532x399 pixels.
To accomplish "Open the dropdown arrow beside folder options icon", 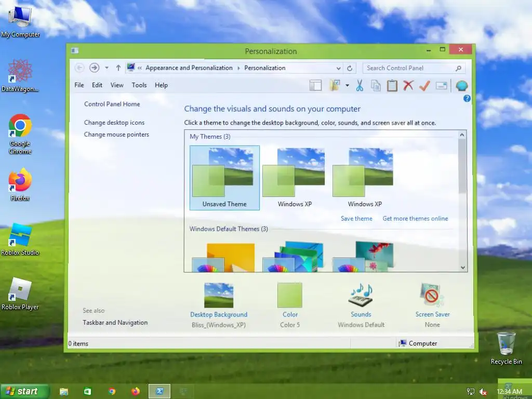I will [347, 86].
